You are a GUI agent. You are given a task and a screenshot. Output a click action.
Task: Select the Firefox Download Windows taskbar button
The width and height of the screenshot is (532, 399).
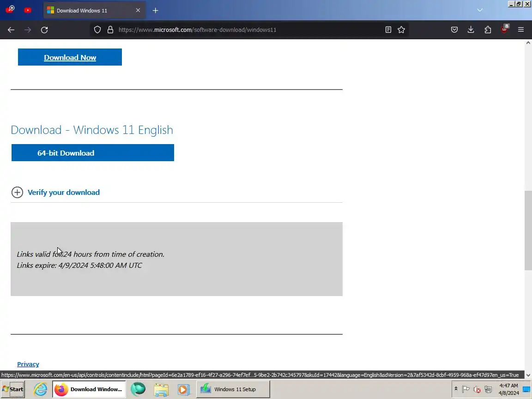coord(89,389)
